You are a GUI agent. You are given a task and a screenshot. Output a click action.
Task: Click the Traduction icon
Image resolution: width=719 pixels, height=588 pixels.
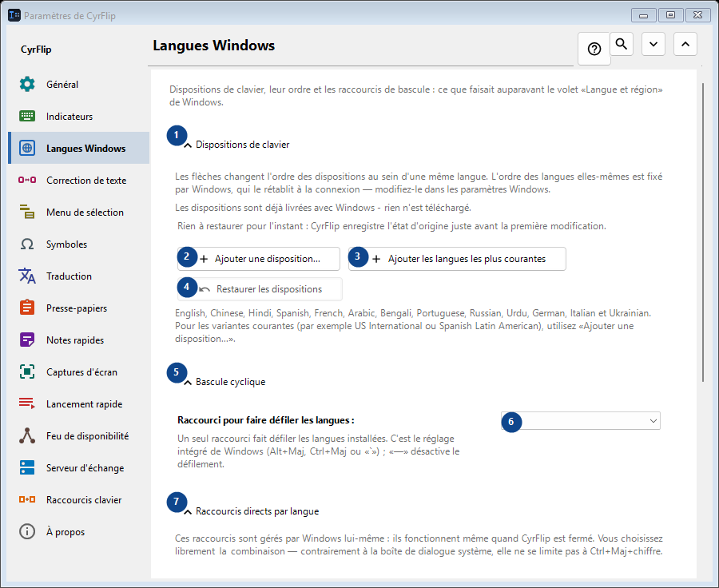(27, 276)
